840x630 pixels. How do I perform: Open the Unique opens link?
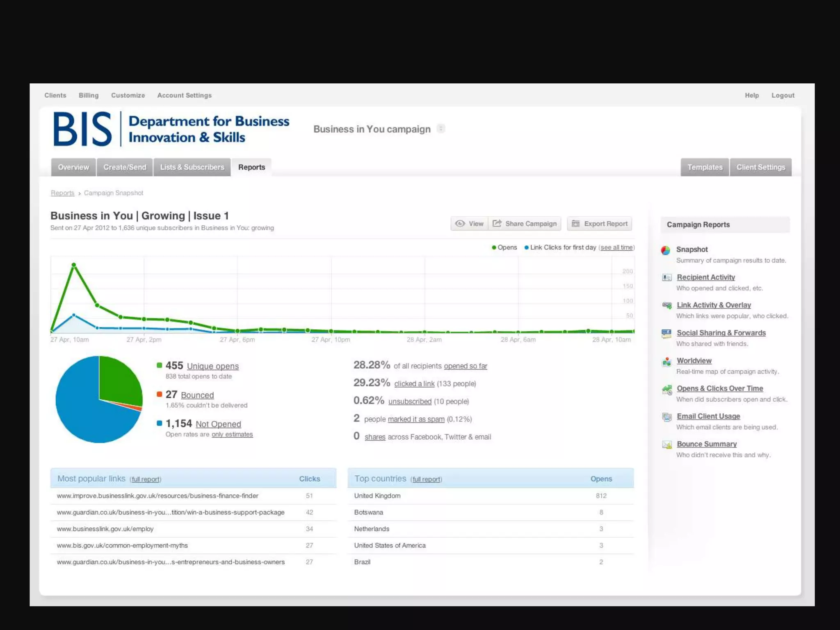[212, 366]
